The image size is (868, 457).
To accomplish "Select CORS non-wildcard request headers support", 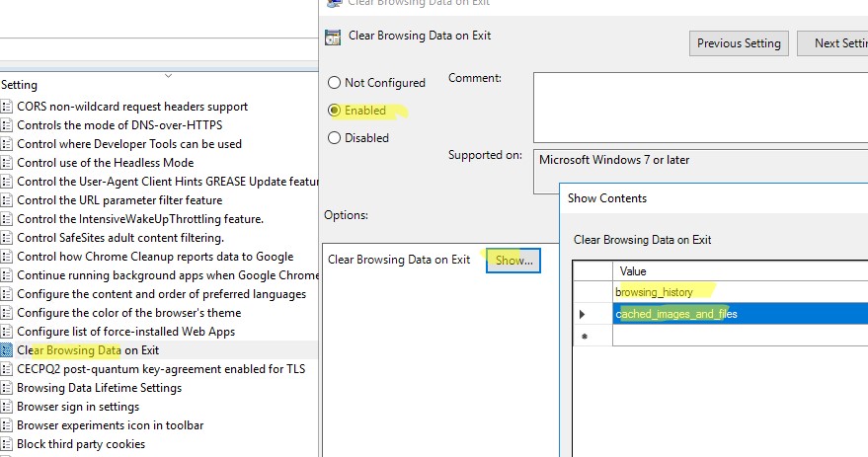I will 132,107.
